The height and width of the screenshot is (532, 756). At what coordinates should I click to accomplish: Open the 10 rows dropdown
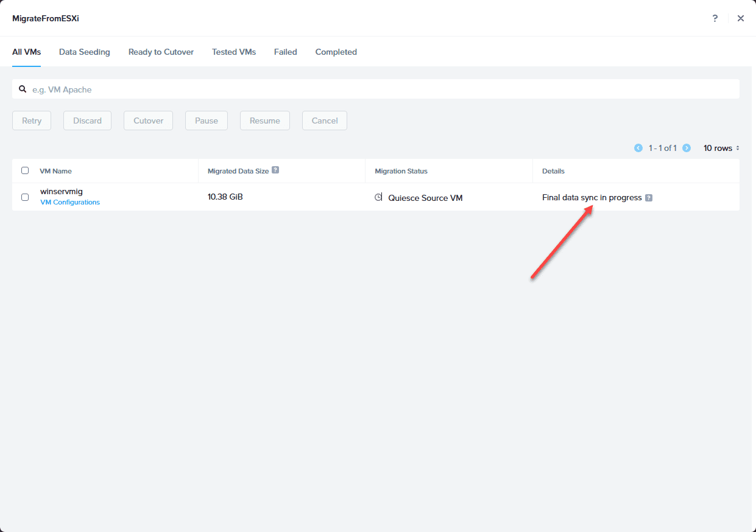(721, 148)
